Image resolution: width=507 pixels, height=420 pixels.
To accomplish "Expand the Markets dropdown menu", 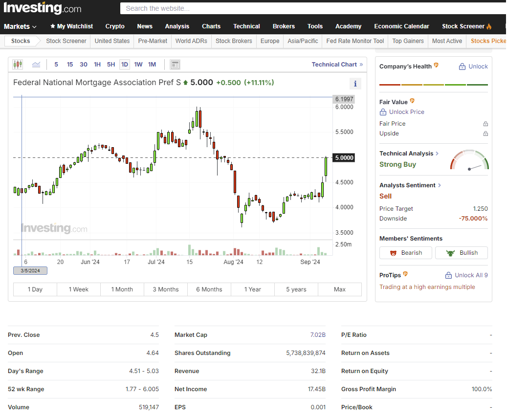I will (20, 26).
